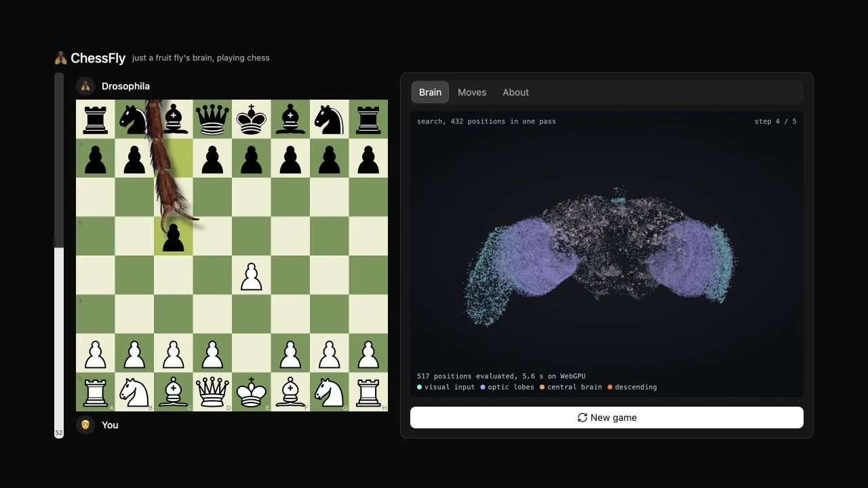Image resolution: width=868 pixels, height=488 pixels.
Task: Click the black pawn on e7
Action: coord(252,159)
